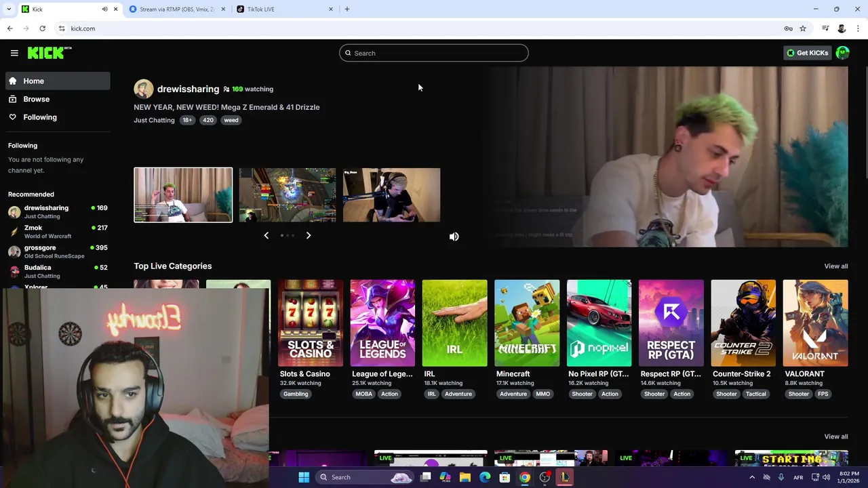This screenshot has height=488, width=868.
Task: Open the Counter-Strike 2 category
Action: pos(743,323)
